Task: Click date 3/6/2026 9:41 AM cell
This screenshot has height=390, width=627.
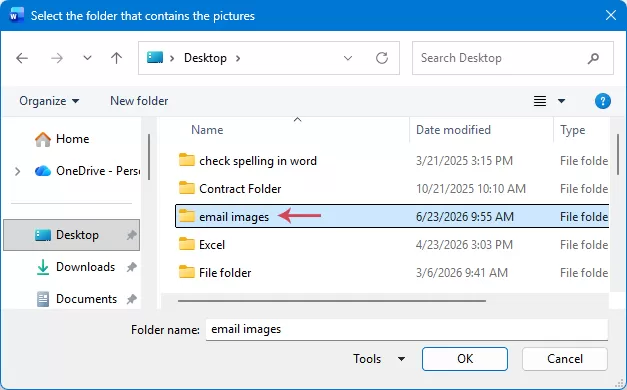Action: point(462,273)
